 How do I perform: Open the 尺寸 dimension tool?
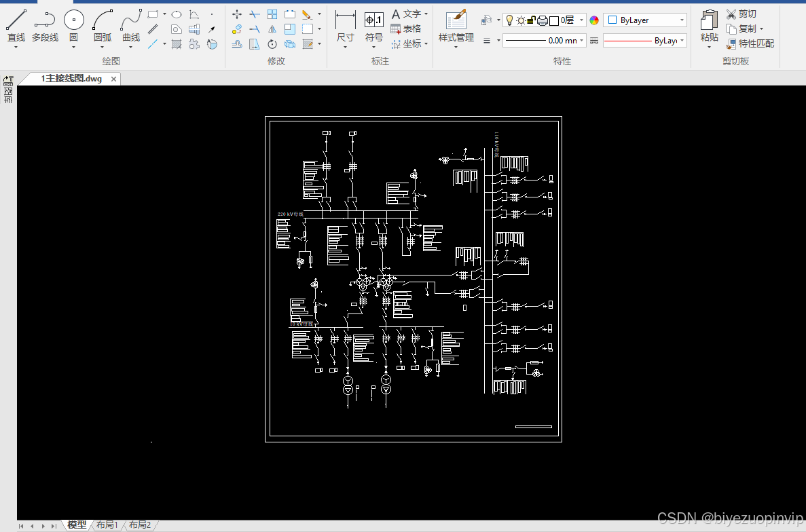345,26
